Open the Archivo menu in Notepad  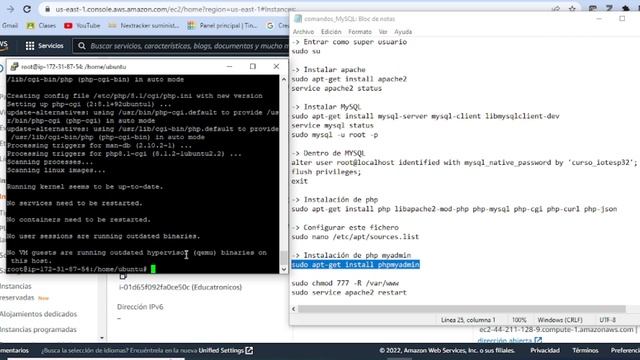click(x=303, y=31)
